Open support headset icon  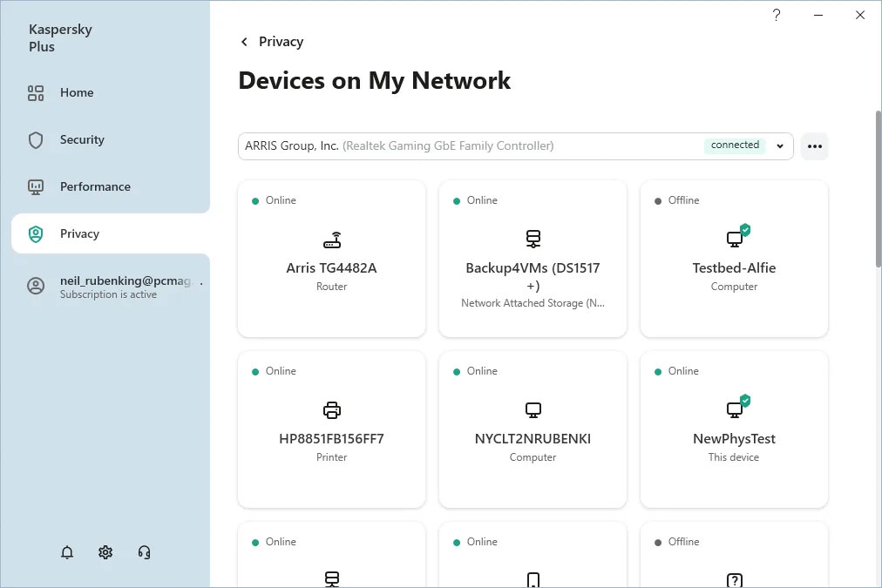tap(144, 552)
